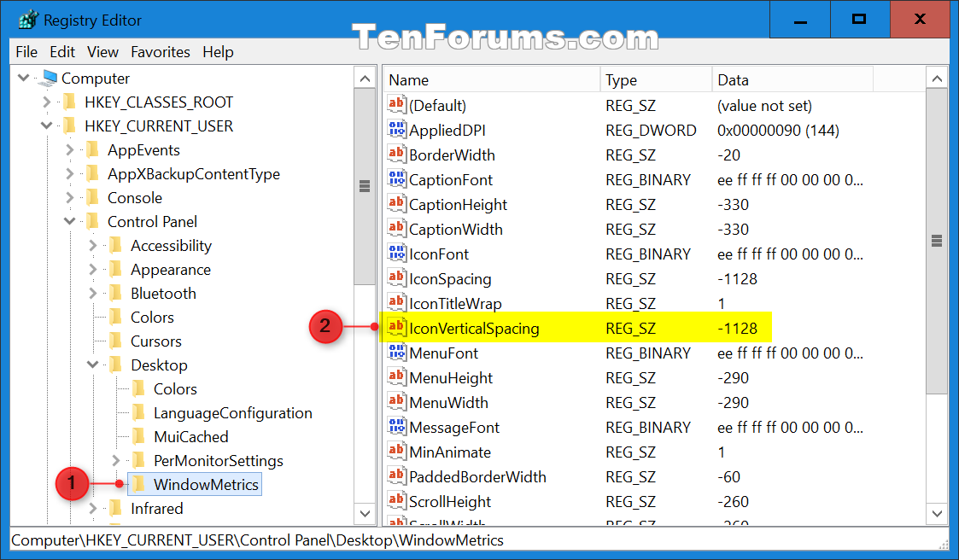The height and width of the screenshot is (560, 959).
Task: Click the string icon beside MinAnimate
Action: pyautogui.click(x=396, y=452)
